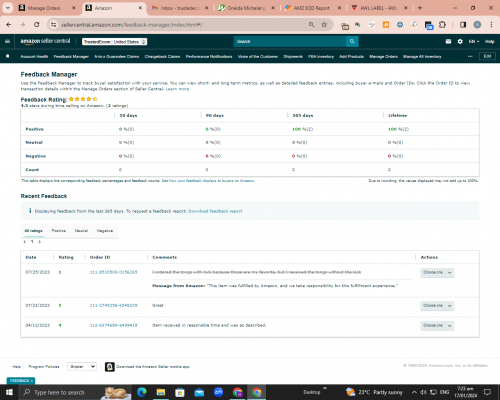Select the Negative feedback tab
This screenshot has height=400, width=500.
105,231
